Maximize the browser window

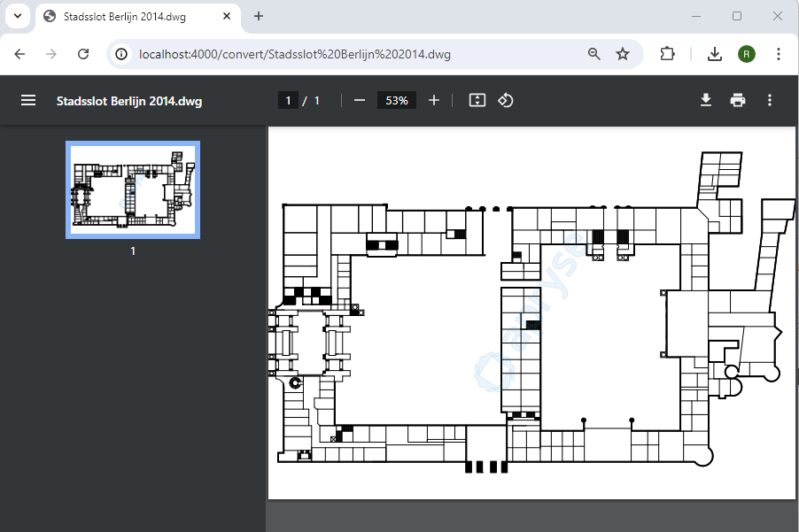point(737,16)
